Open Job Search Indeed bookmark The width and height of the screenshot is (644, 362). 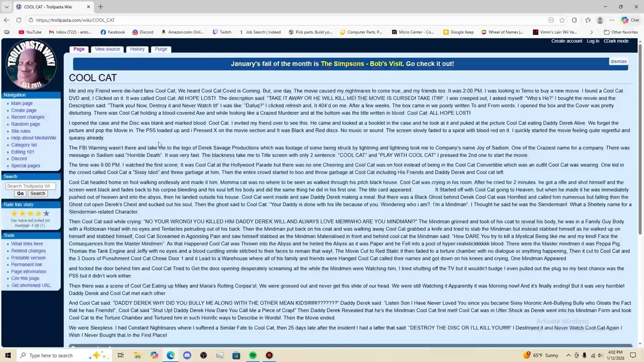260,32
